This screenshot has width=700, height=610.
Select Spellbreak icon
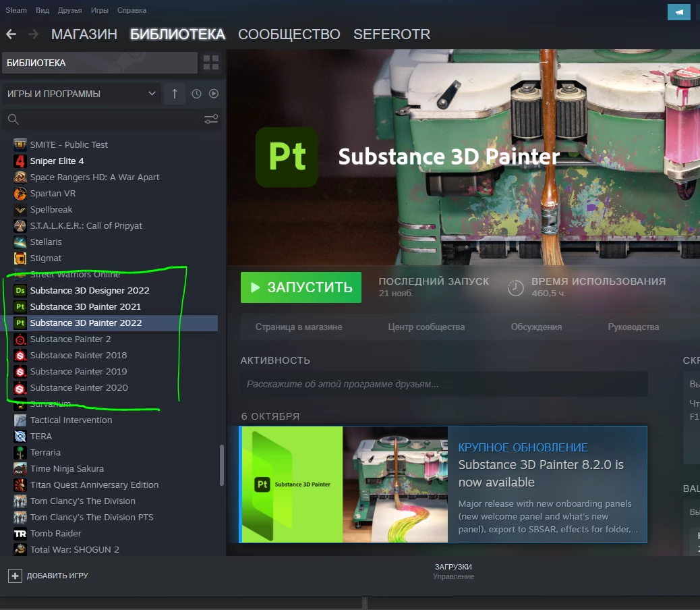pos(20,209)
